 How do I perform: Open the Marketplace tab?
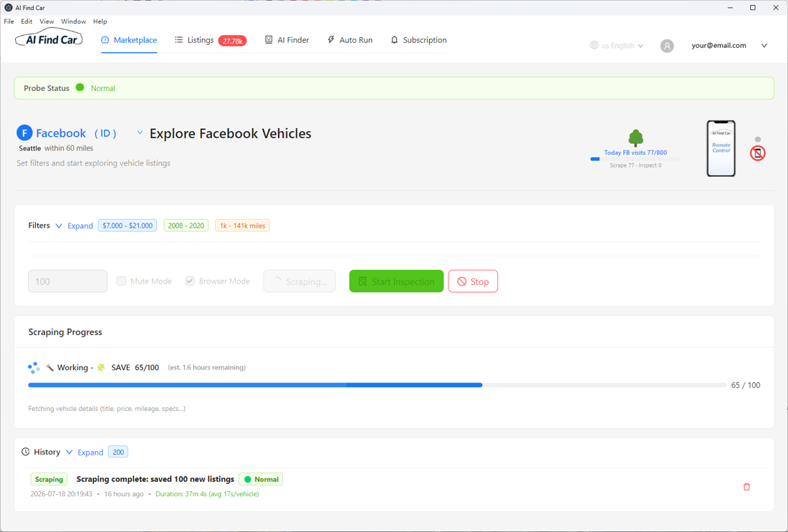click(129, 40)
